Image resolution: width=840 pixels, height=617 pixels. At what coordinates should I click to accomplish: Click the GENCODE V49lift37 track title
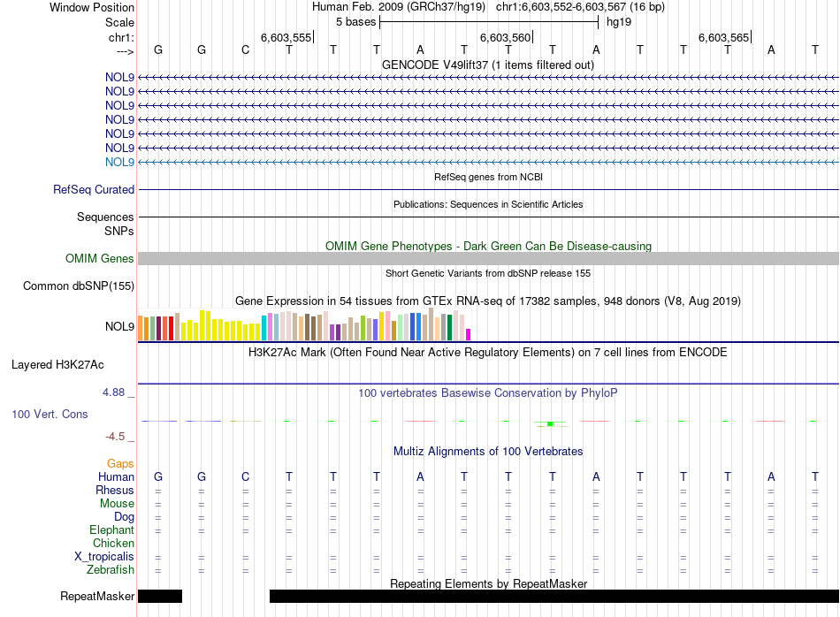click(488, 65)
